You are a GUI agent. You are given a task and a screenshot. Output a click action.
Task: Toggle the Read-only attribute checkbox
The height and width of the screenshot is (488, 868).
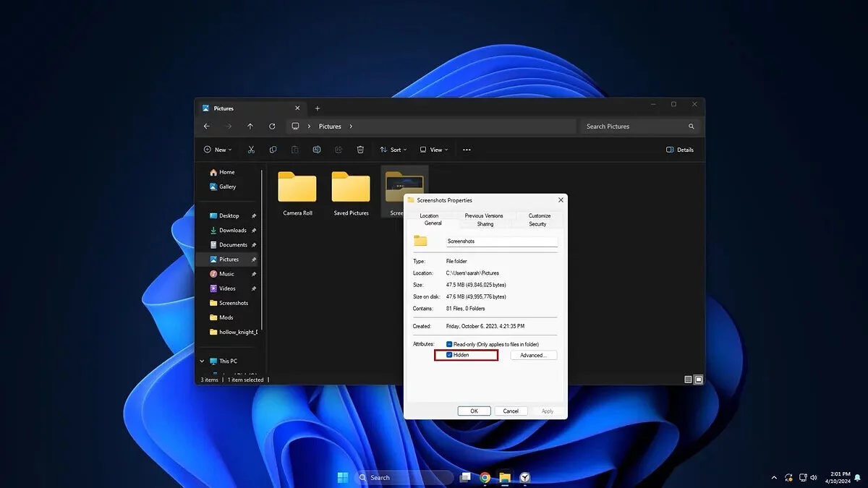[449, 344]
